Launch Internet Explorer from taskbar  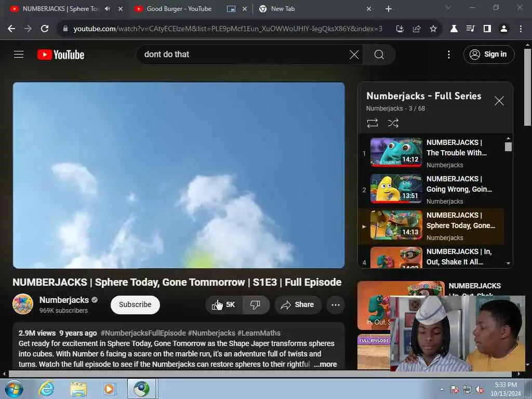46,389
